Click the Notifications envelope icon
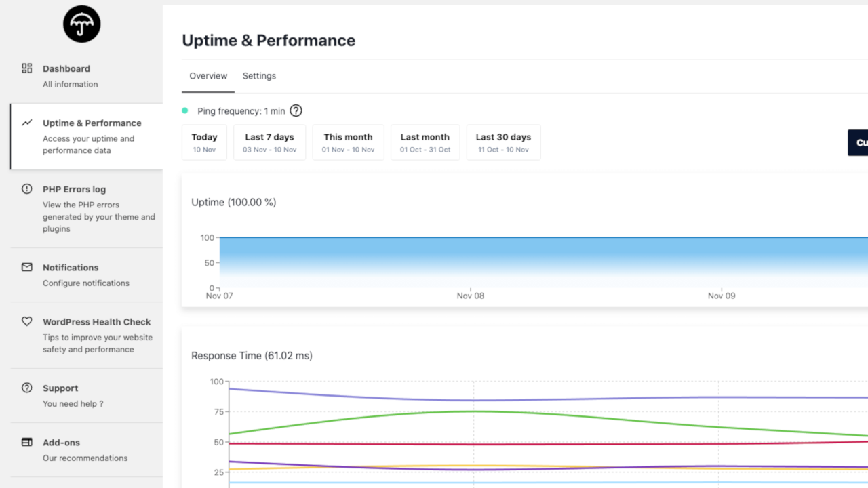Viewport: 868px width, 488px height. (x=27, y=267)
